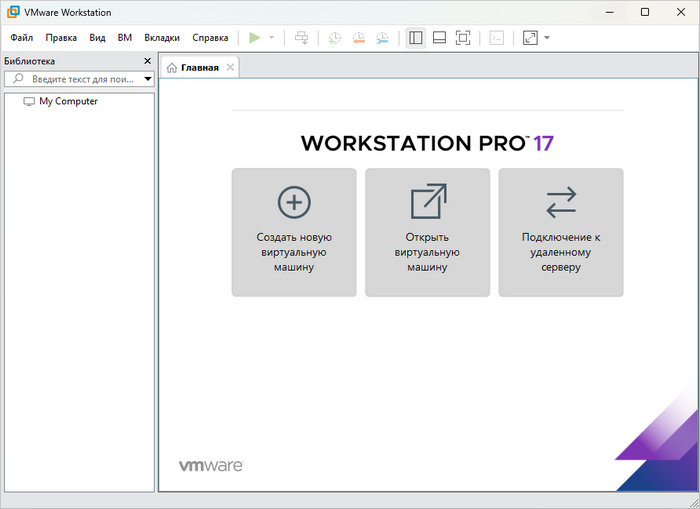
Task: Click Подключение к удаленному серверу tile
Action: tap(560, 232)
